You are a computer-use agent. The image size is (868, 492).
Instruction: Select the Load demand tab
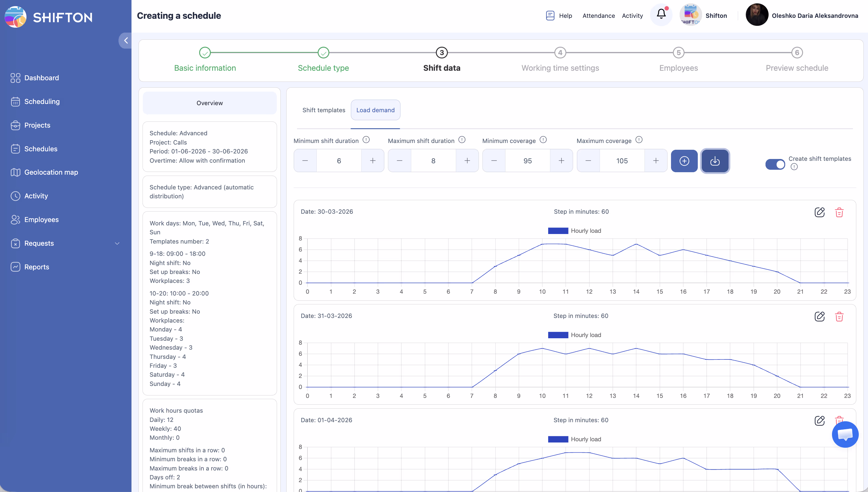375,110
